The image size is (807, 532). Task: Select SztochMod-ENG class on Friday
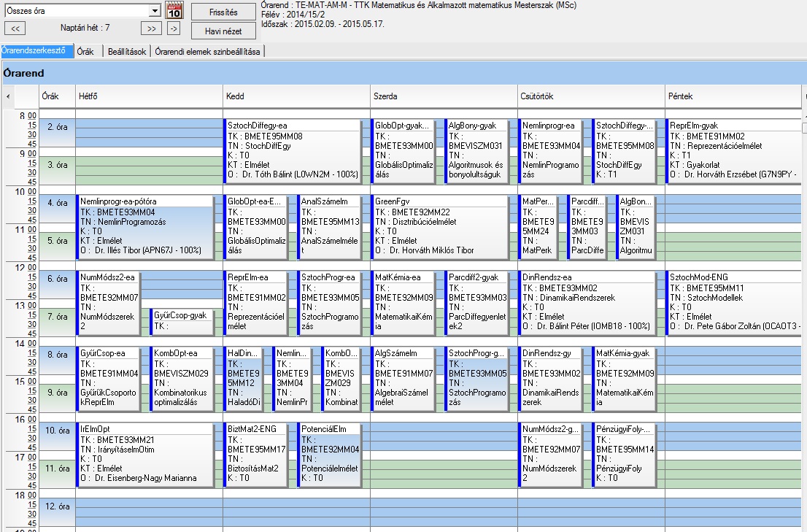[734, 304]
